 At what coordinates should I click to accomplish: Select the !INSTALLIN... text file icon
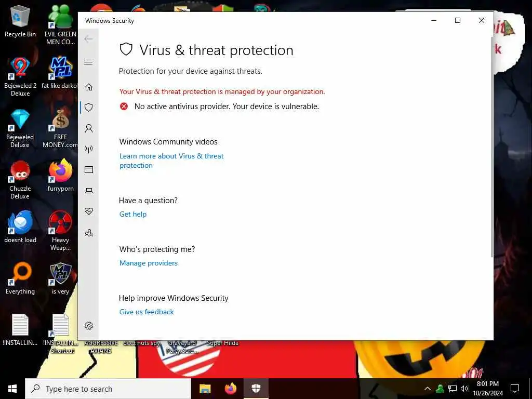tap(20, 330)
